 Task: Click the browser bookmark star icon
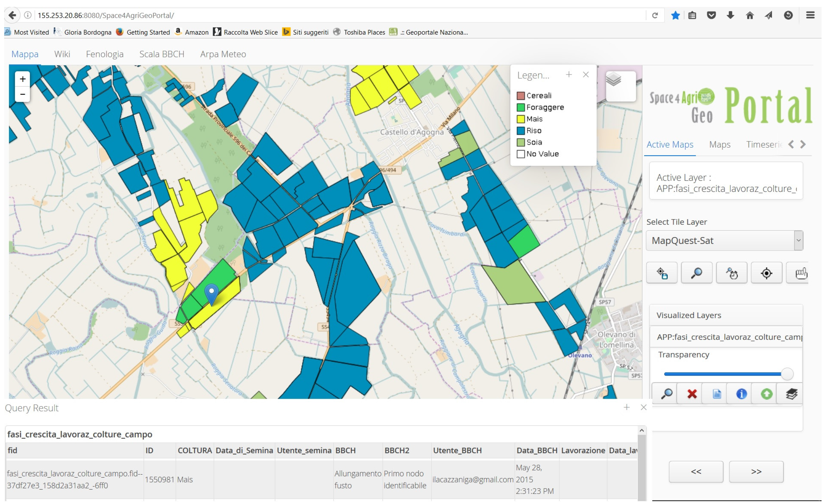coord(675,15)
